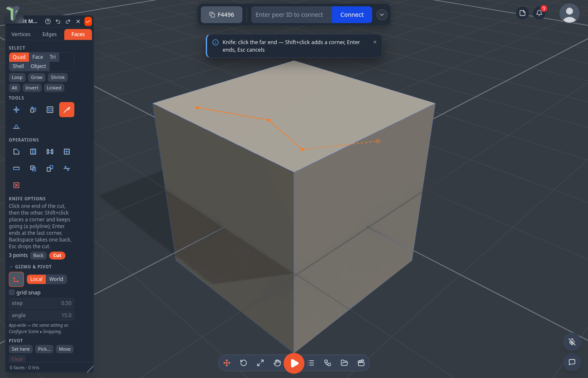
Task: Select the hand pan tool
Action: (x=277, y=363)
